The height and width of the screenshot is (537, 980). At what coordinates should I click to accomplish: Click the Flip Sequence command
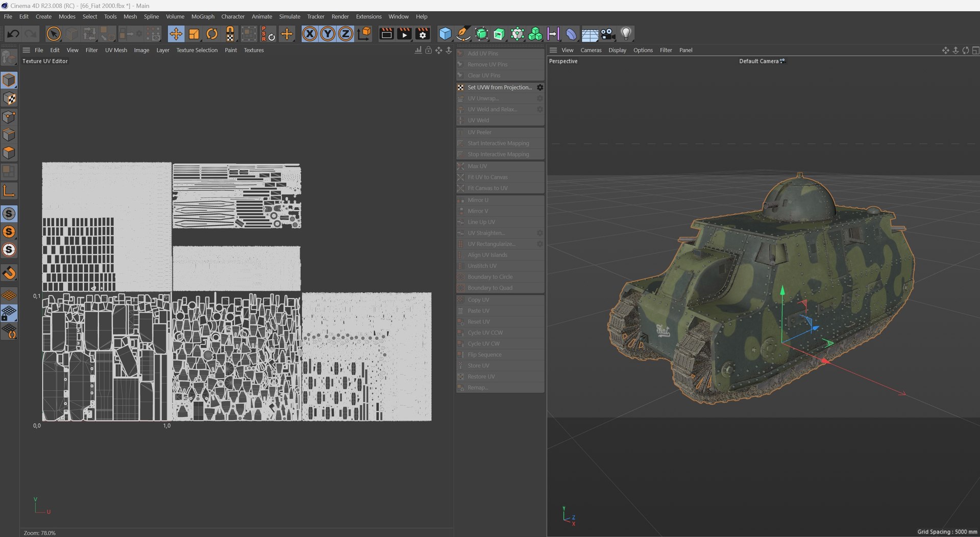500,354
